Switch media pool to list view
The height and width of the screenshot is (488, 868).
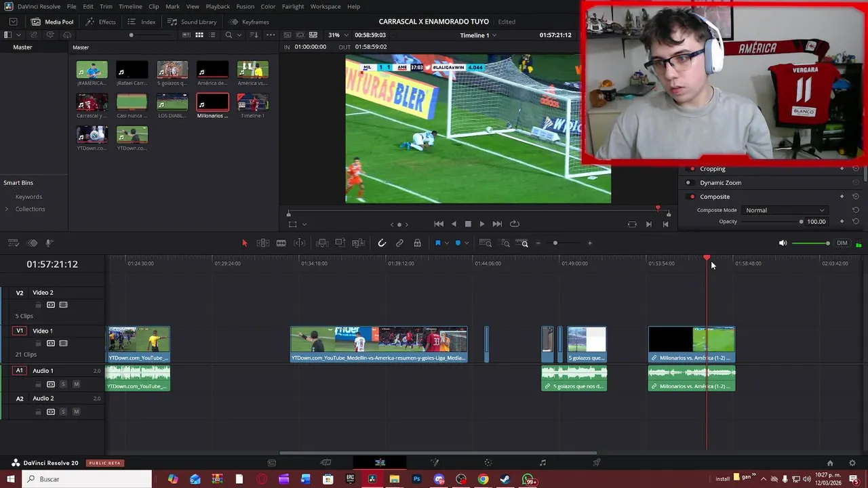point(213,35)
